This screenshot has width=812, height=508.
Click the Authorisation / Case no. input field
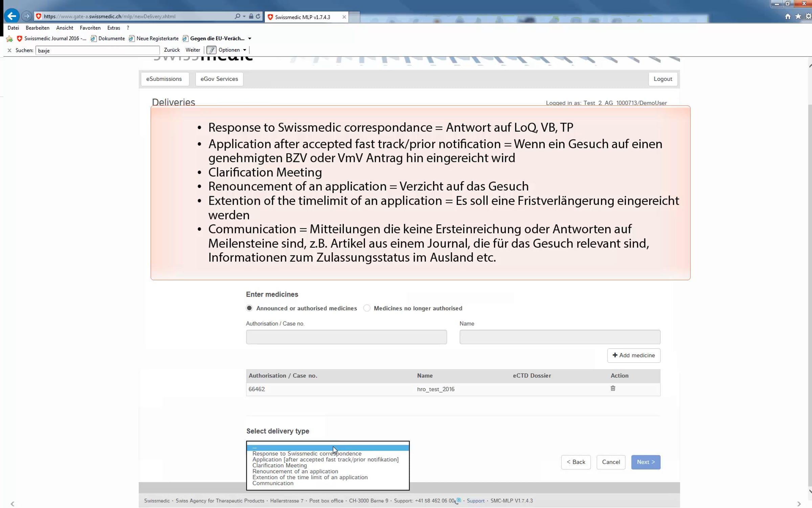tap(346, 337)
